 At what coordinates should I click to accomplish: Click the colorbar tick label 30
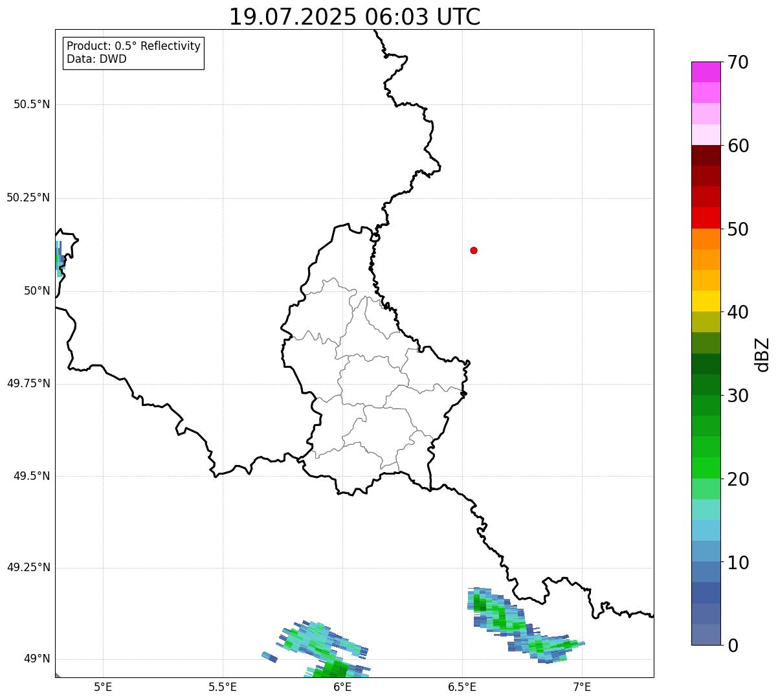(738, 396)
